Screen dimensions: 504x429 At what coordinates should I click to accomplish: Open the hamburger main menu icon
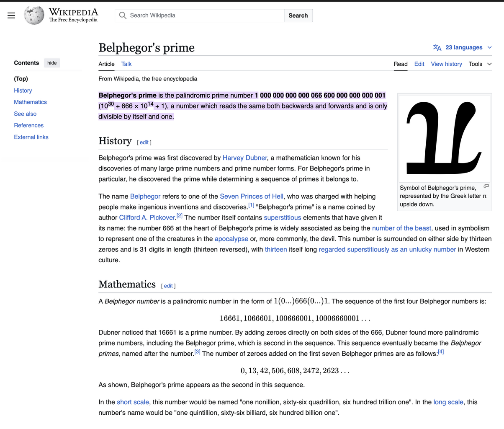(11, 16)
